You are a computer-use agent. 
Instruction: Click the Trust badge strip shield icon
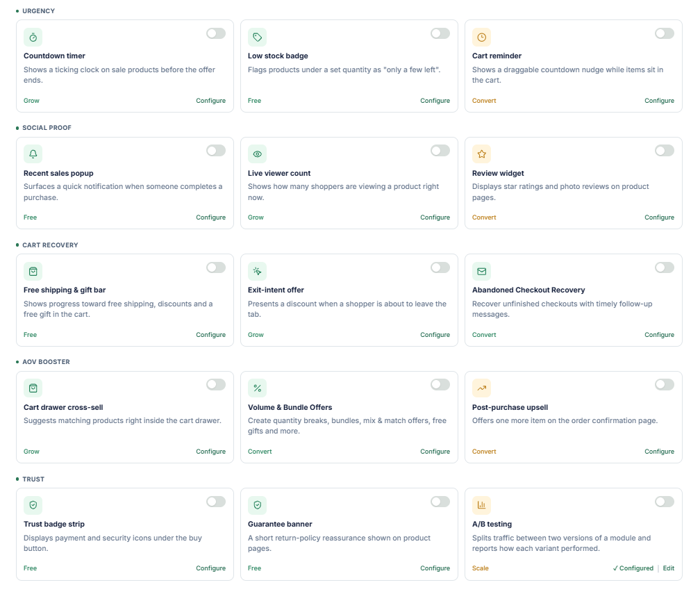pos(33,505)
